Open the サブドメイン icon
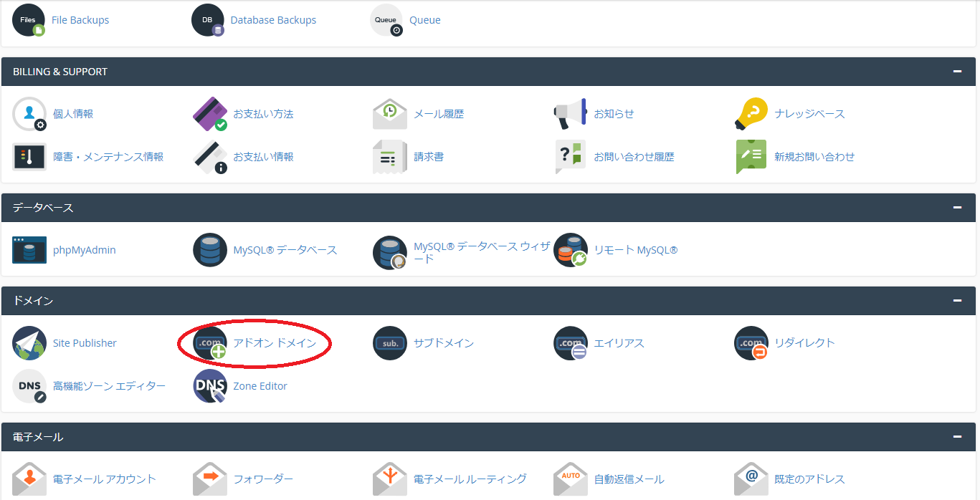Screen dimensions: 980x500 (390, 343)
